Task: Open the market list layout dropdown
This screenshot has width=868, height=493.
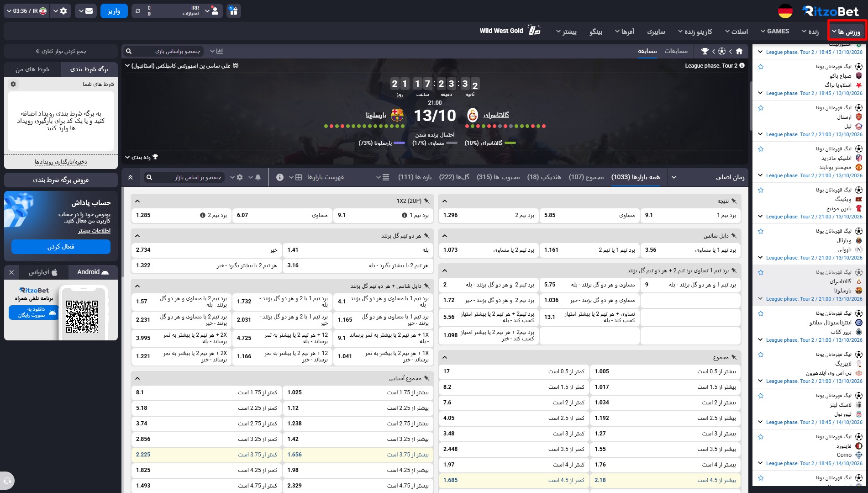Action: (x=383, y=177)
